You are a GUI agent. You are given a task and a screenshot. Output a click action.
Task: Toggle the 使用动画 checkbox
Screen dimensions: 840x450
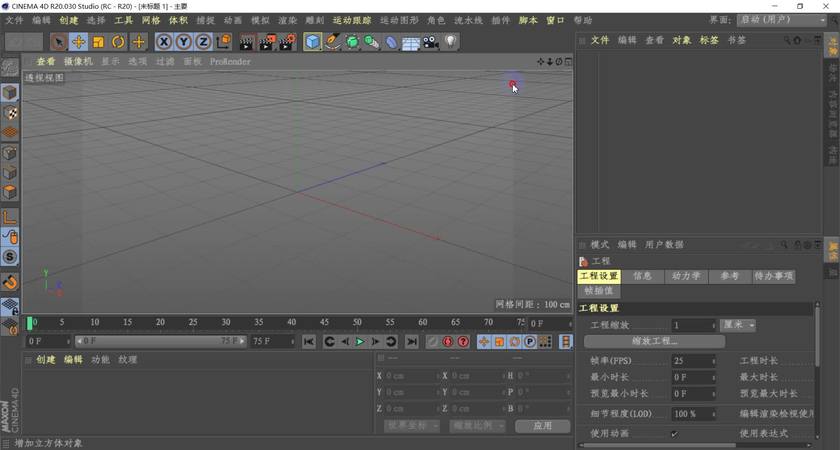tap(674, 433)
